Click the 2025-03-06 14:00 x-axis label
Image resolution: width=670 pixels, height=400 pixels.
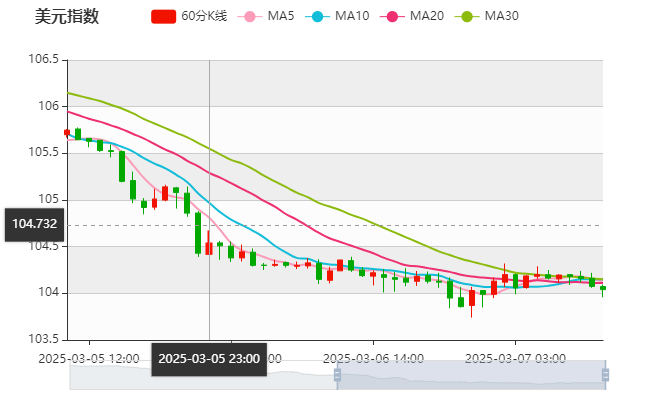click(x=374, y=358)
